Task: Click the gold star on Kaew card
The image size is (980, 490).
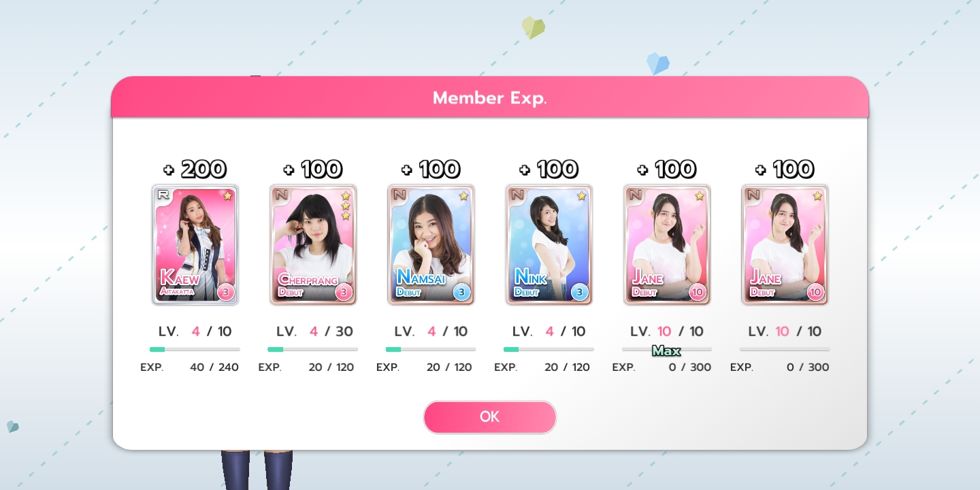Action: pos(227,195)
